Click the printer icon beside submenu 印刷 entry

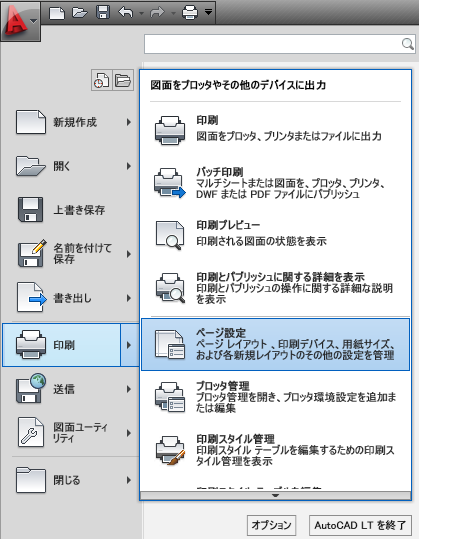pos(170,130)
